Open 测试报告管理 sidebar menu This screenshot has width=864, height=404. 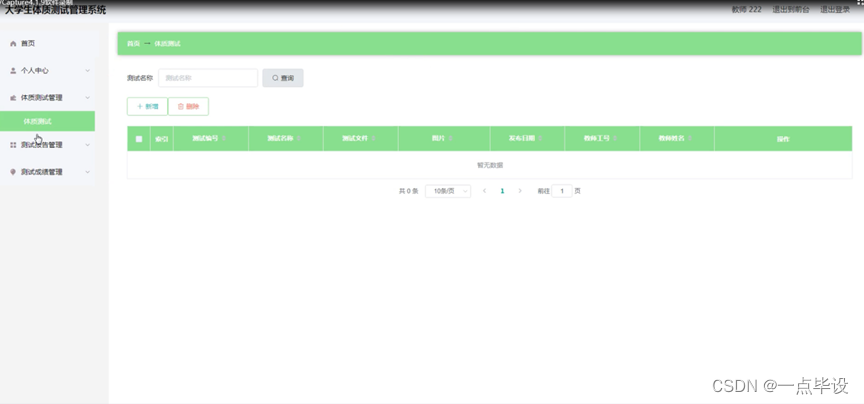pyautogui.click(x=47, y=145)
